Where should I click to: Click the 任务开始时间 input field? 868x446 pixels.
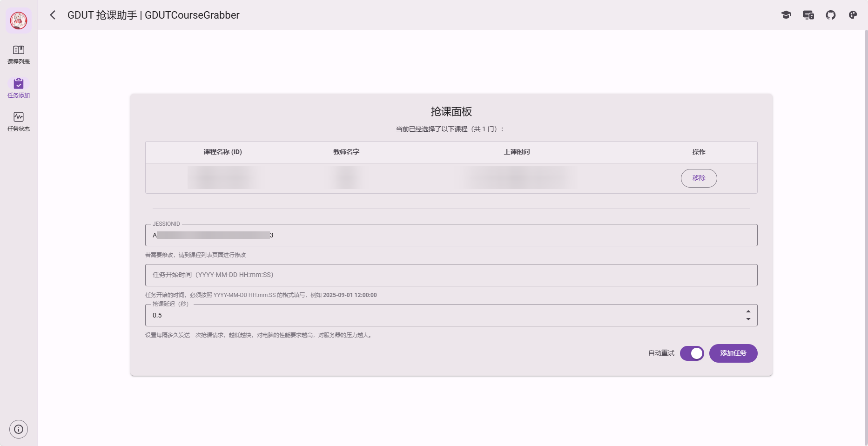coord(451,275)
